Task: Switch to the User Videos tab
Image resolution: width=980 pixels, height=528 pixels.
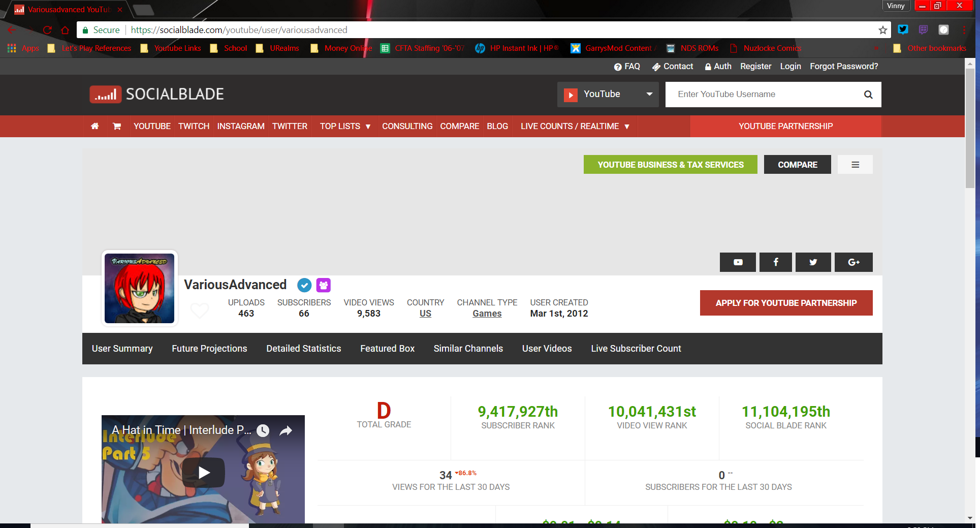Action: pos(547,349)
